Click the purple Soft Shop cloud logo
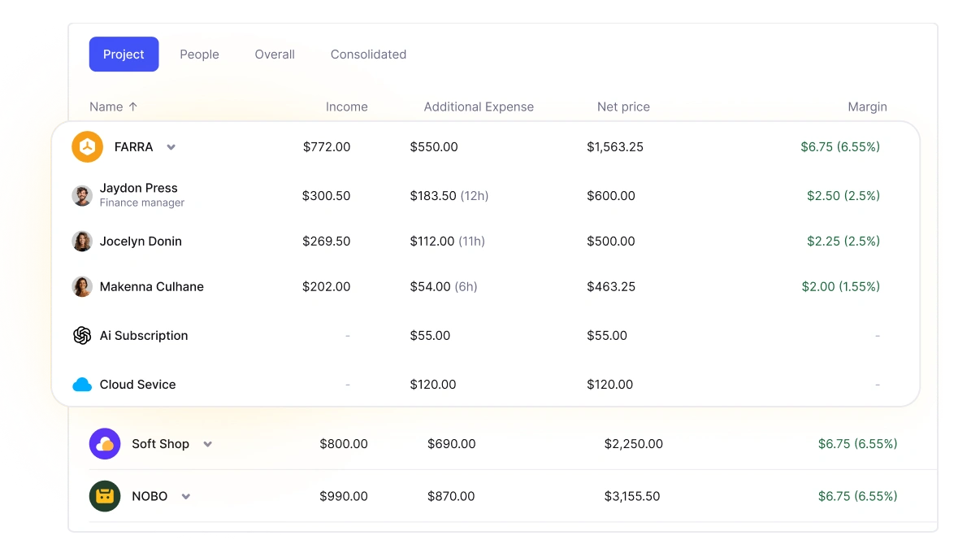The image size is (980, 553). point(105,444)
